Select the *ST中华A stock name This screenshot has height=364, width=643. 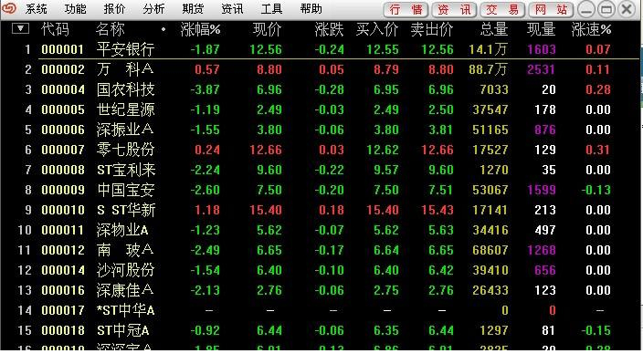point(125,310)
